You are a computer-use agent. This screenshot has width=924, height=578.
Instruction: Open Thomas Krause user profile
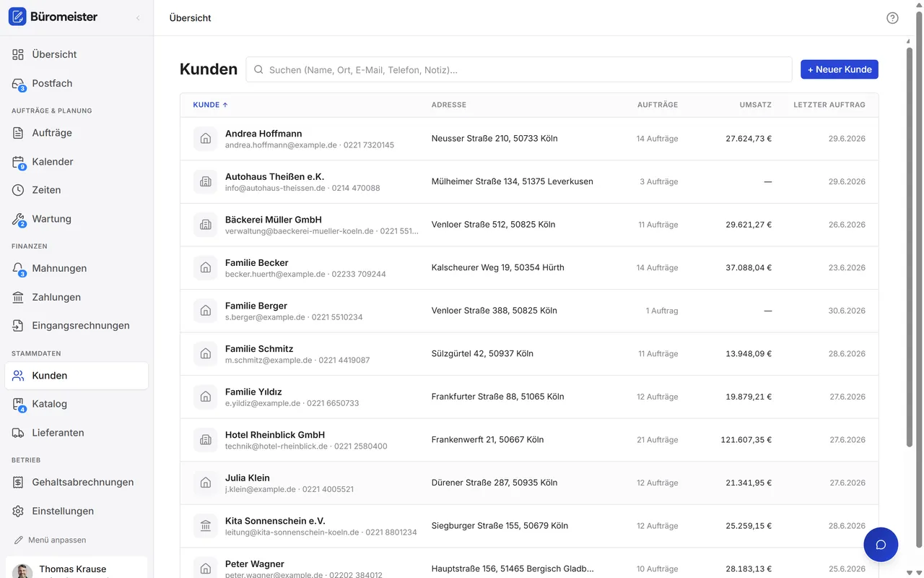(77, 568)
